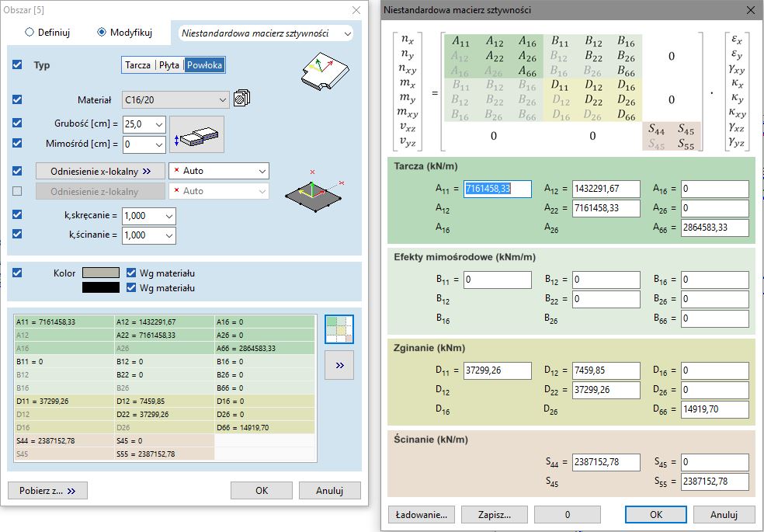Screen dimensions: 764x532
Task: Open the stiffness matrix editor grid icon
Action: pyautogui.click(x=339, y=329)
